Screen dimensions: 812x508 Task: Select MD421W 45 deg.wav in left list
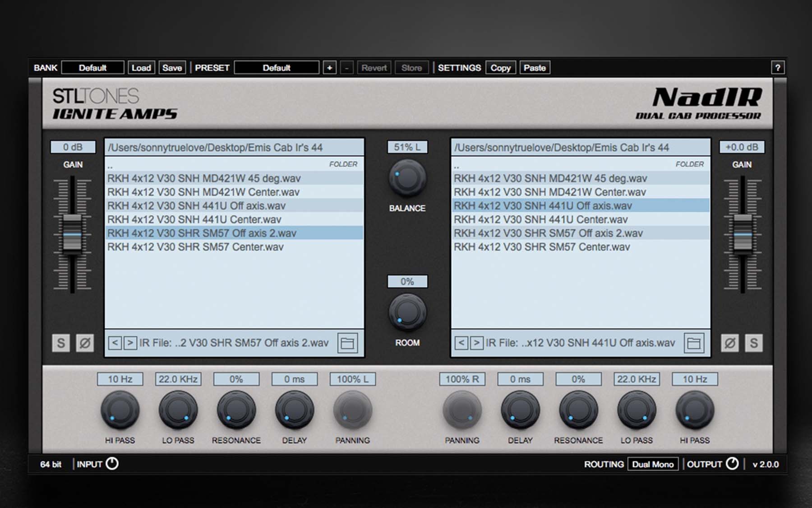tap(235, 178)
